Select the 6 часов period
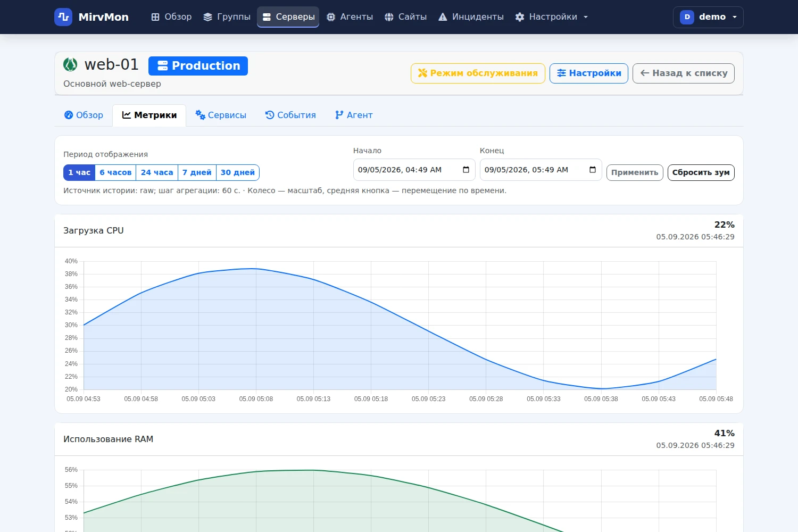The width and height of the screenshot is (798, 532). (x=115, y=172)
